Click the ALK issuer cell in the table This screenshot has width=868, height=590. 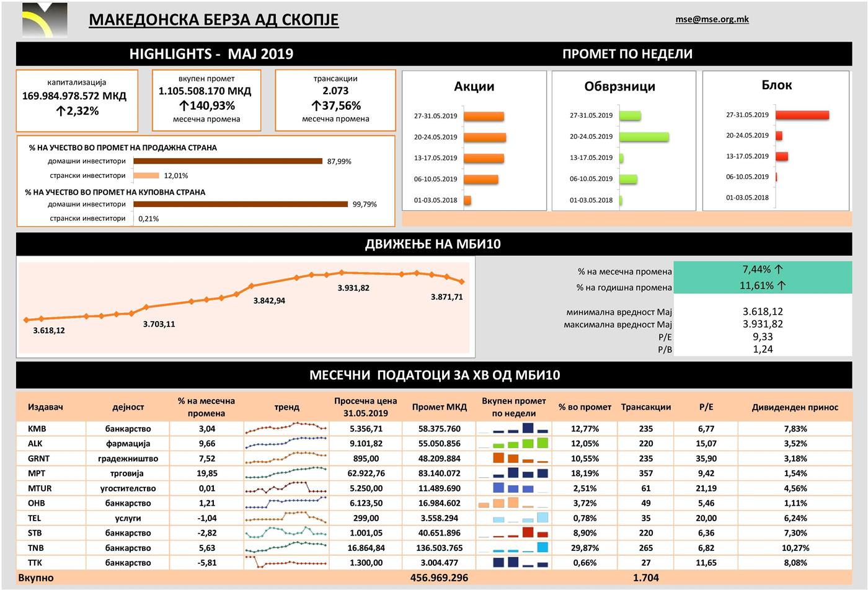[x=37, y=444]
